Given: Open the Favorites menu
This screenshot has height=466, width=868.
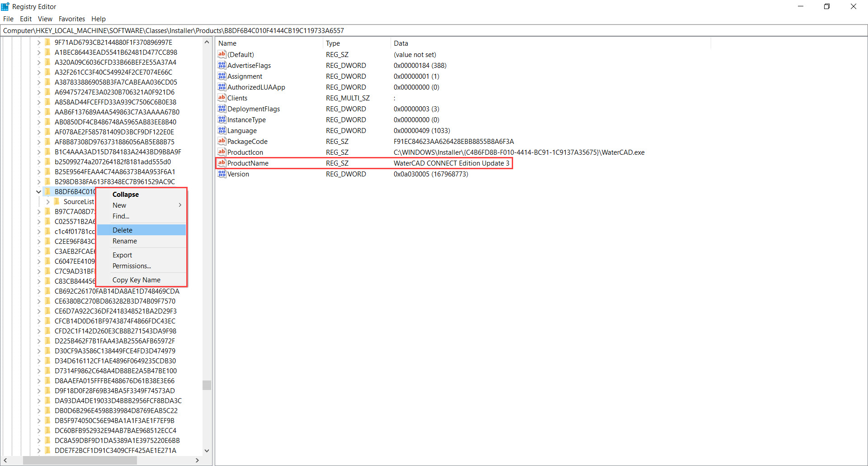Looking at the screenshot, I should tap(72, 19).
